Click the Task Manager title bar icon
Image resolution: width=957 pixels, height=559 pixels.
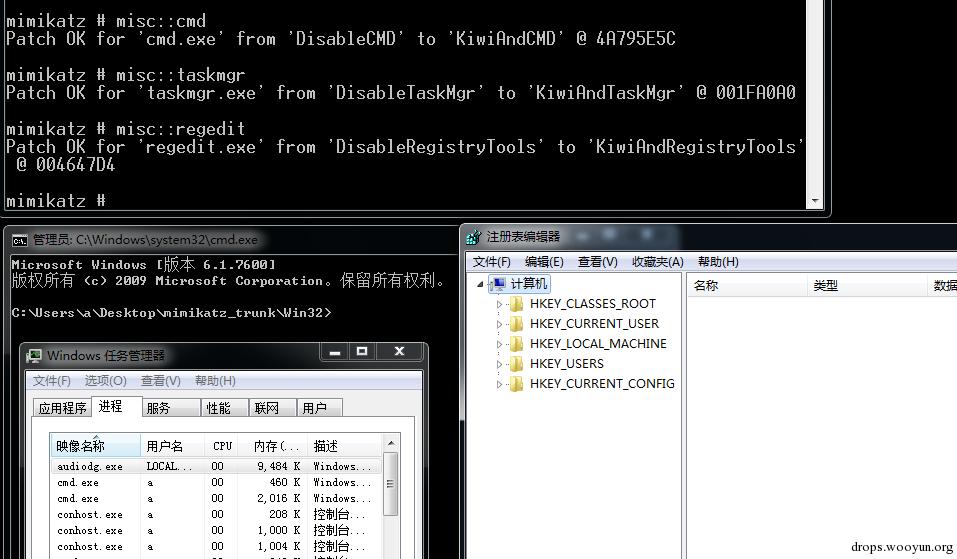(34, 355)
